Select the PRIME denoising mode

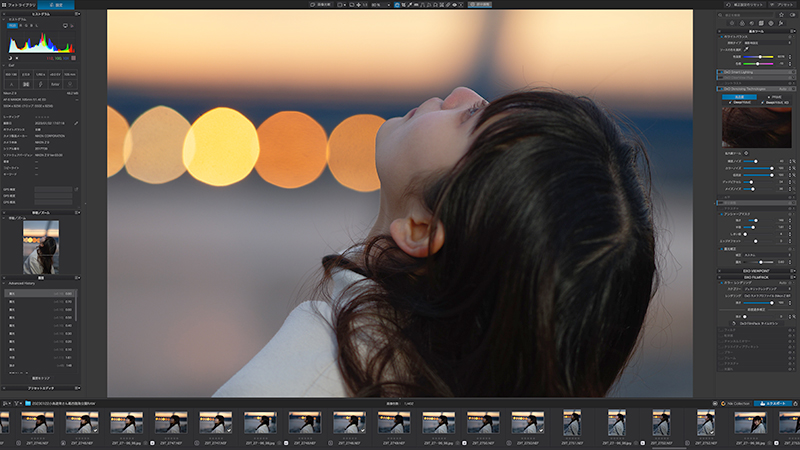(x=775, y=97)
